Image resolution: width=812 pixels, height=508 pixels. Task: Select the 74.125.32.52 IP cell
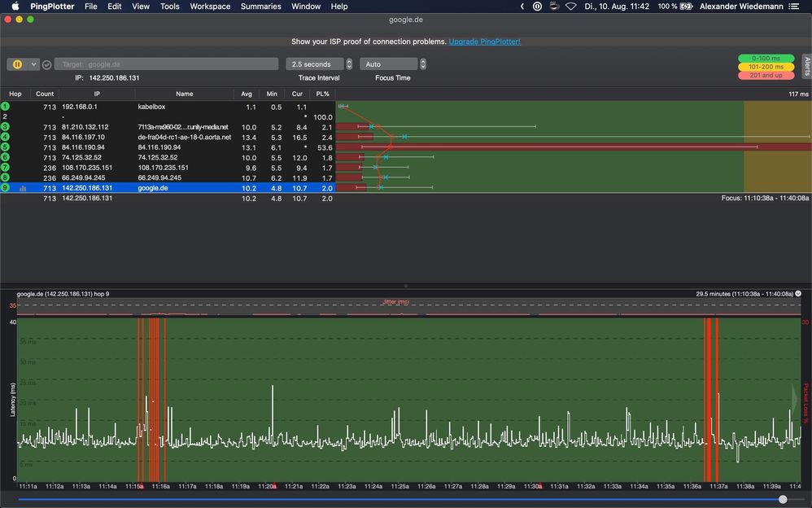81,157
